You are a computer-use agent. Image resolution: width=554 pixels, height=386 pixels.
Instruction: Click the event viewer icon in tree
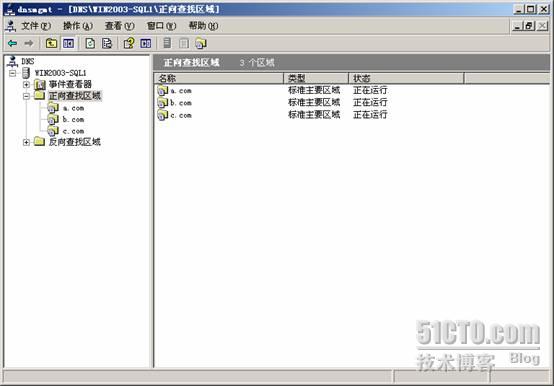tap(40, 84)
